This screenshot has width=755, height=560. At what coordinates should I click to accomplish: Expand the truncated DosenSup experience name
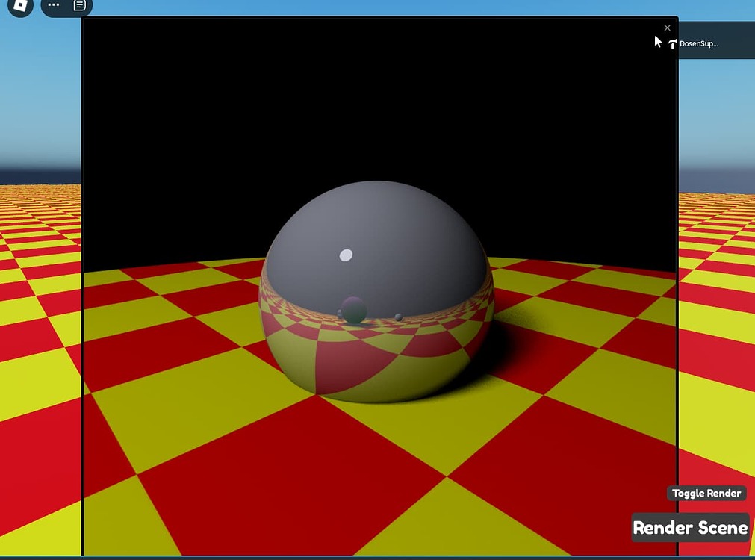(697, 43)
